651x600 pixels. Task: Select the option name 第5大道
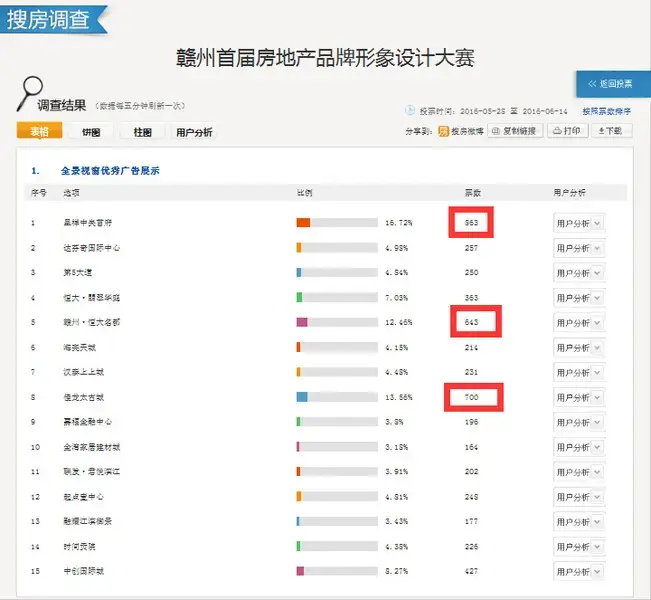point(77,272)
